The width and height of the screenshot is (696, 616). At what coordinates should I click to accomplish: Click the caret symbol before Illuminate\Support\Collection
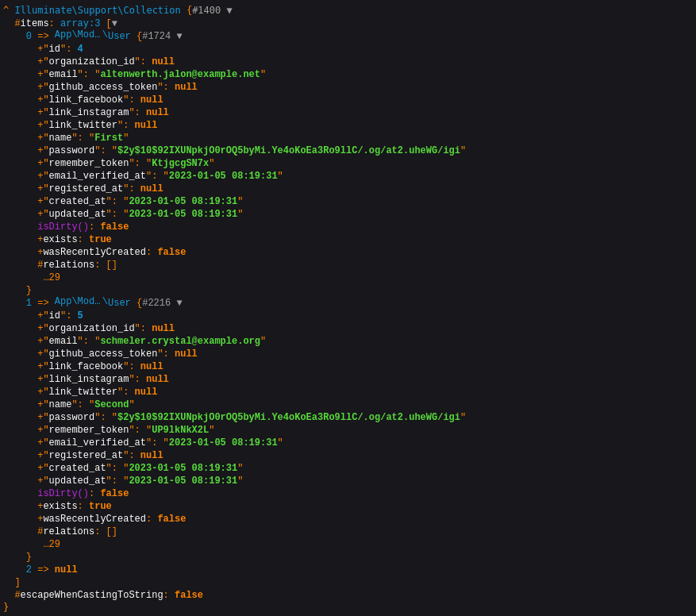pyautogui.click(x=6, y=10)
